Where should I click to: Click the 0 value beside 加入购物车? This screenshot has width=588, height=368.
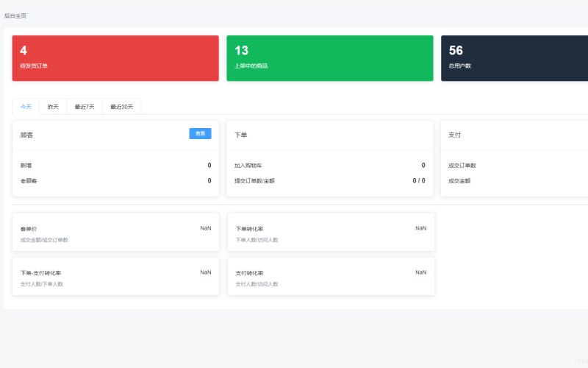[423, 165]
